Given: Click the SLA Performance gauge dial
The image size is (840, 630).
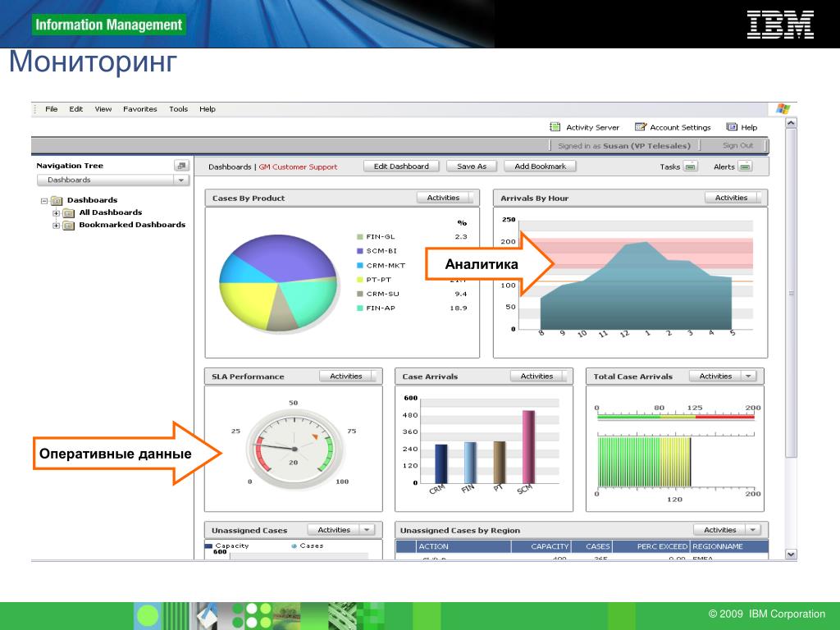Looking at the screenshot, I should [294, 449].
